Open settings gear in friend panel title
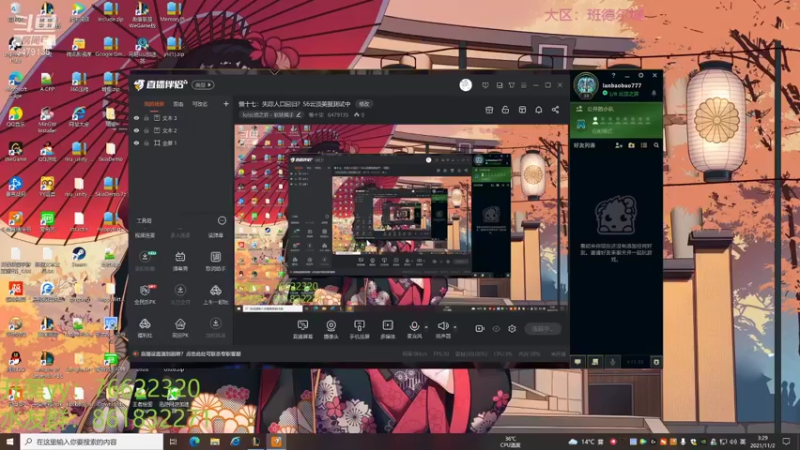This screenshot has width=800, height=450. [641, 76]
